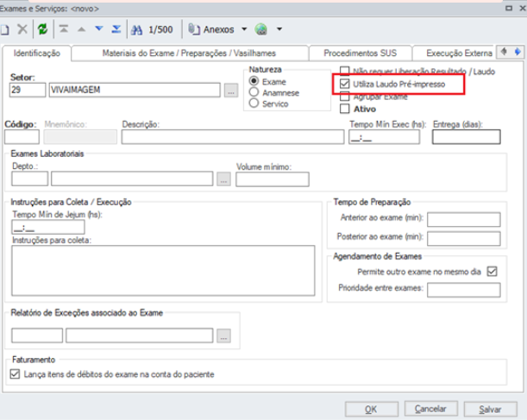Viewport: 527px width, 420px height.
Task: Expand the Anexos dropdown arrow
Action: [x=244, y=29]
